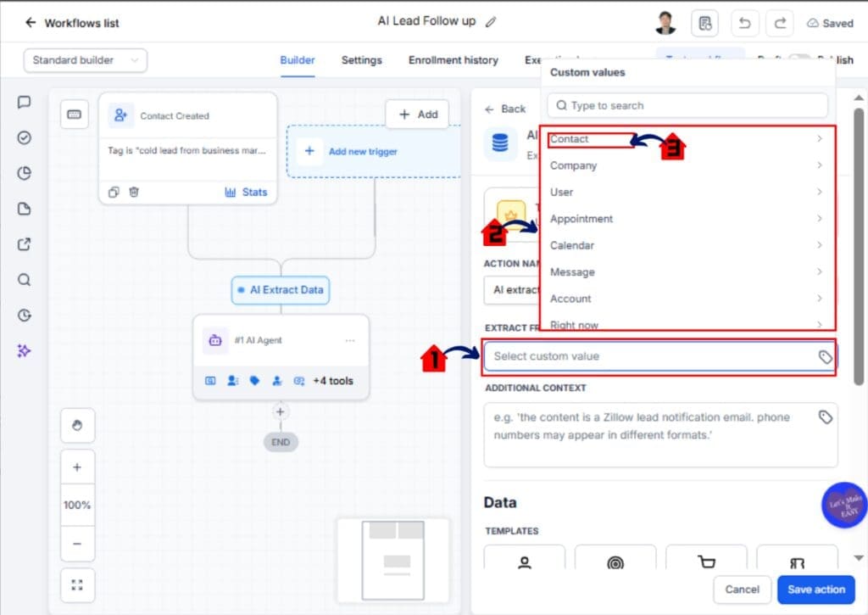Open external link sidebar icon
The width and height of the screenshot is (868, 615).
[x=24, y=243]
